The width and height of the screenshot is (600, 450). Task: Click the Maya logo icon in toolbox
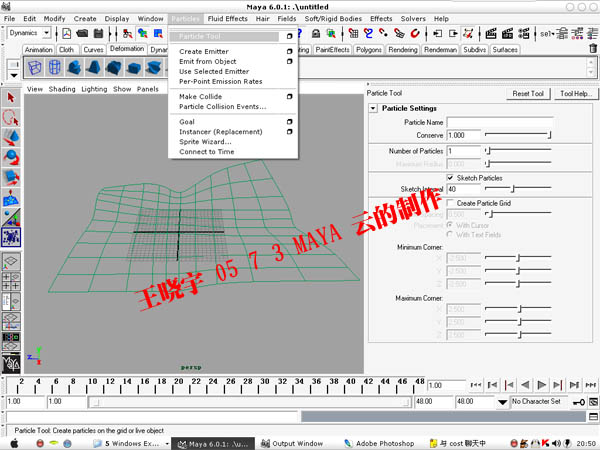pos(11,364)
